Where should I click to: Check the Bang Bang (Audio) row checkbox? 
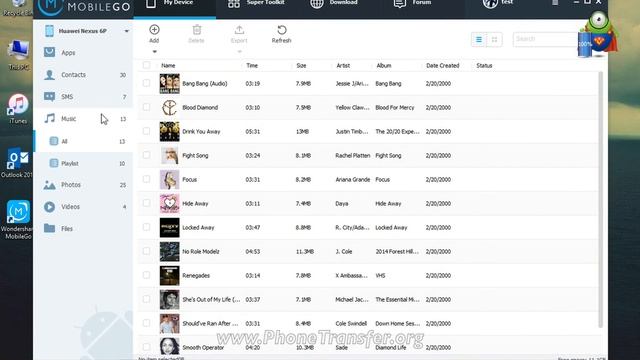147,83
